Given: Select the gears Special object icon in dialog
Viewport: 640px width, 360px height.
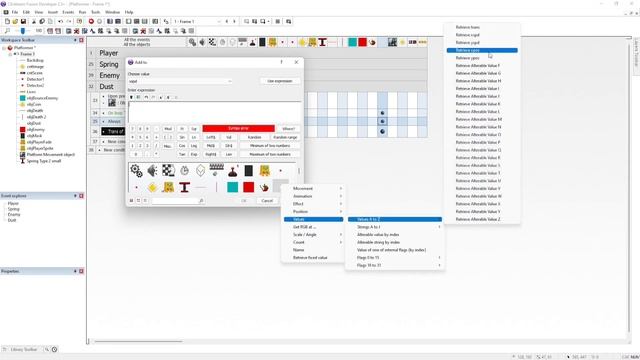Looking at the screenshot, I should point(136,171).
